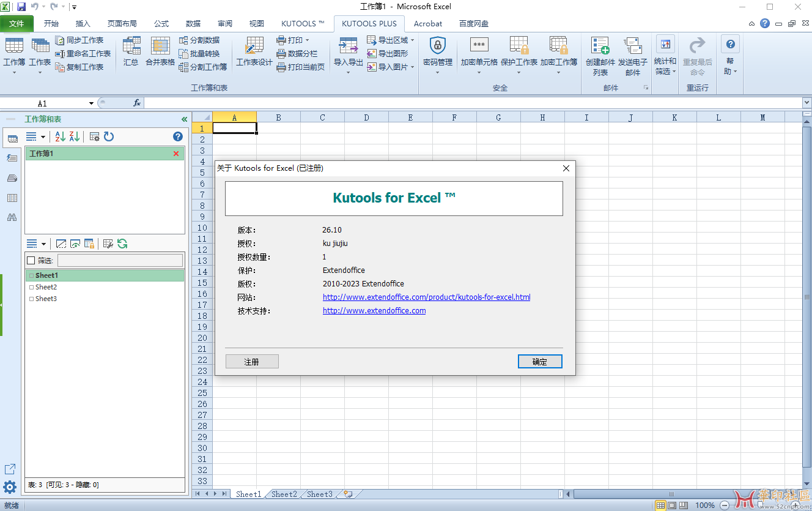Open the 文件 tab
The height and width of the screenshot is (511, 812).
pos(17,24)
